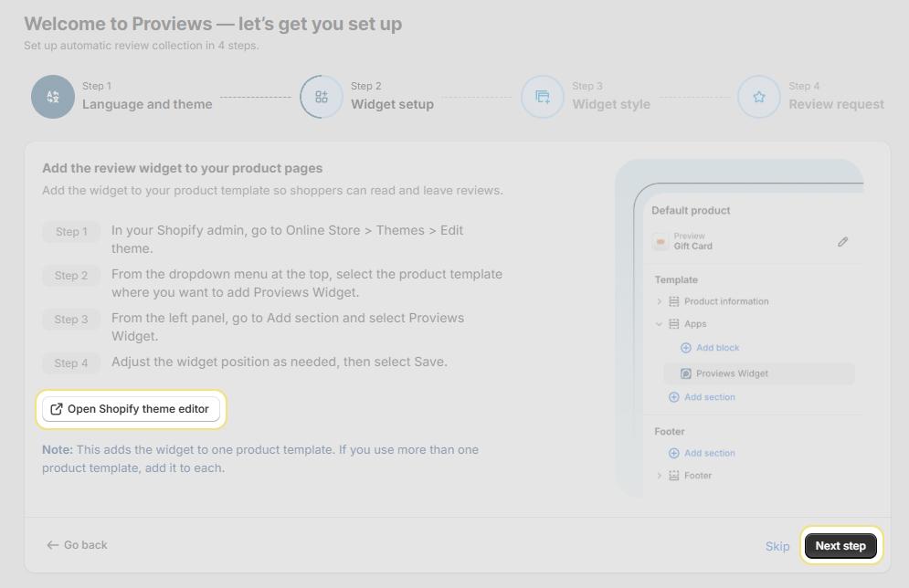Expand the Product information chevron
Image resolution: width=909 pixels, height=588 pixels.
(660, 301)
